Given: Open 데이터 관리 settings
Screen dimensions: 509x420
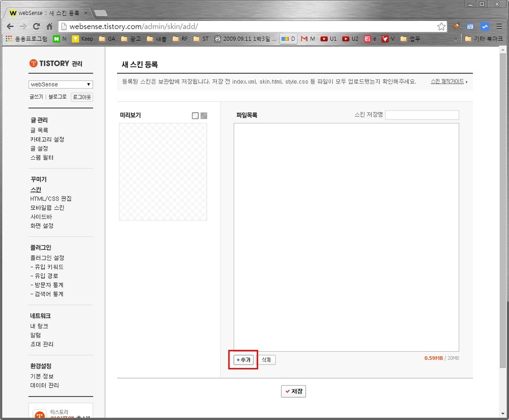Looking at the screenshot, I should tap(44, 385).
